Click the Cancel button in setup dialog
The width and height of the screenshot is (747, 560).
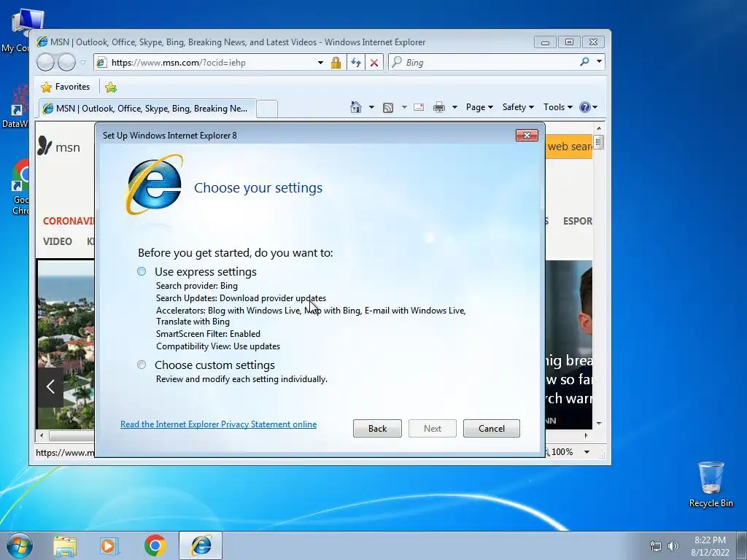491,429
